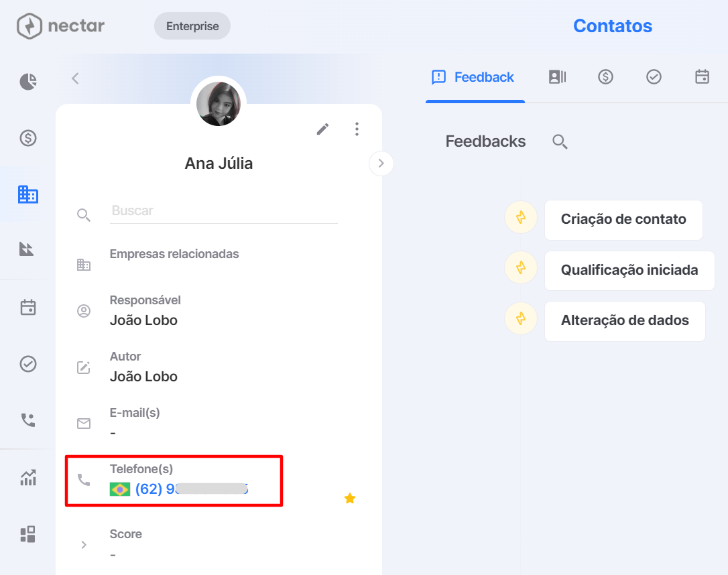Open the reports bar chart sidebar icon
Image resolution: width=728 pixels, height=575 pixels.
[x=28, y=477]
